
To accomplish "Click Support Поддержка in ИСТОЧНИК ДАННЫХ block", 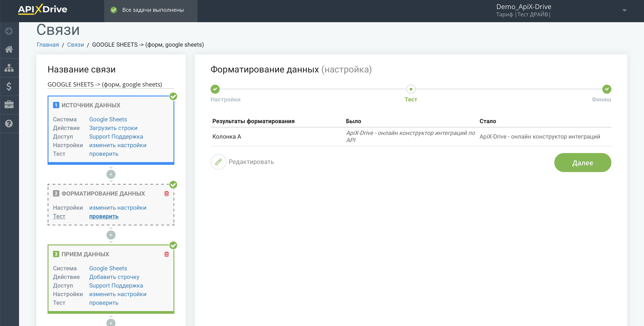I will pyautogui.click(x=116, y=137).
